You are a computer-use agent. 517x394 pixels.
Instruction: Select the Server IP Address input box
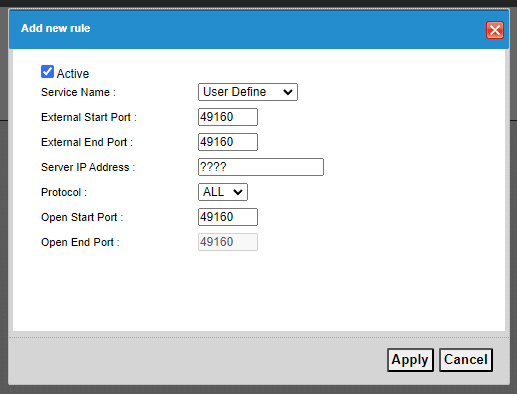click(261, 167)
